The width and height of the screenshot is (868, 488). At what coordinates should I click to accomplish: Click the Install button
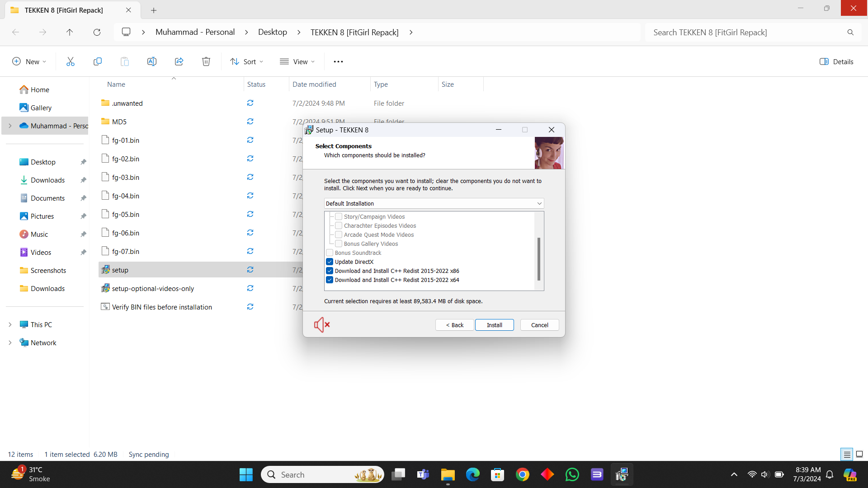[x=494, y=325]
